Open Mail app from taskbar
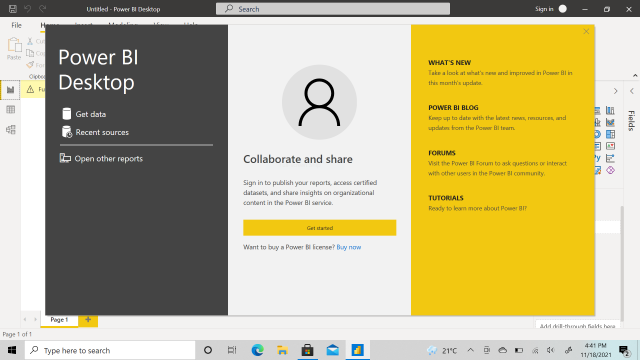 [x=333, y=350]
